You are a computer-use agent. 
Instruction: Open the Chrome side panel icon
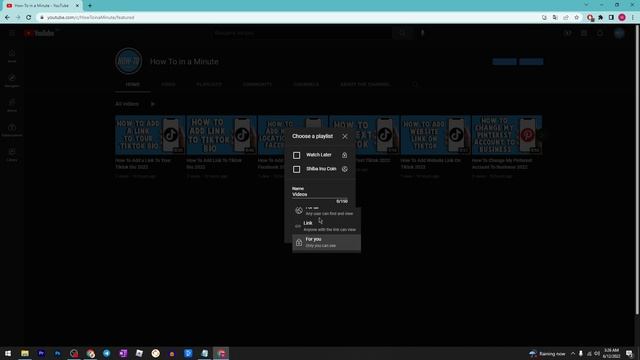tap(611, 18)
